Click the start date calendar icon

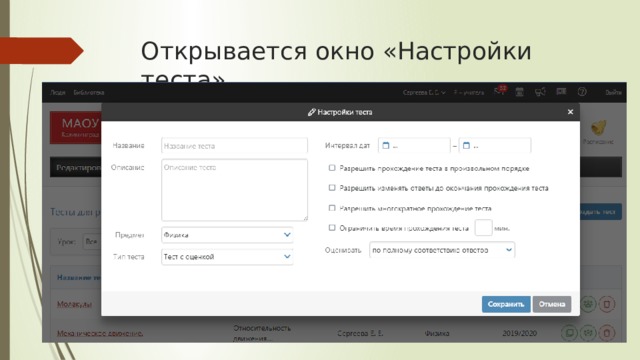pyautogui.click(x=386, y=145)
